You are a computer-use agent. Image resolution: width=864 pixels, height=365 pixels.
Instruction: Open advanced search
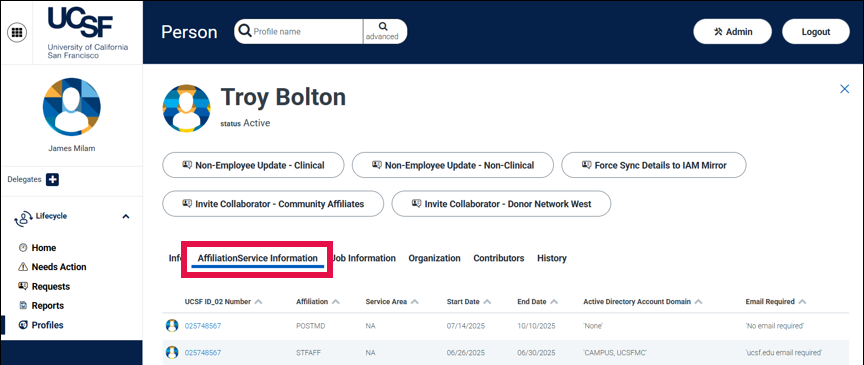tap(382, 31)
